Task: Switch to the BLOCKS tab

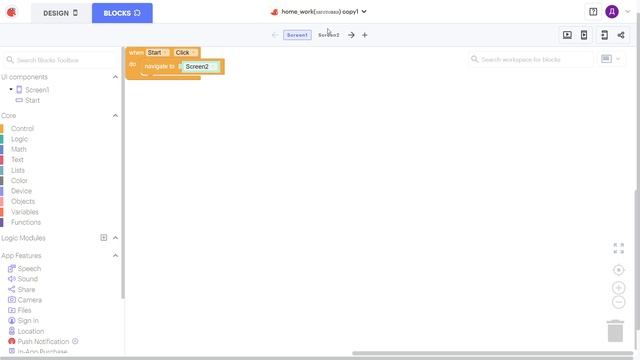Action: tap(122, 13)
